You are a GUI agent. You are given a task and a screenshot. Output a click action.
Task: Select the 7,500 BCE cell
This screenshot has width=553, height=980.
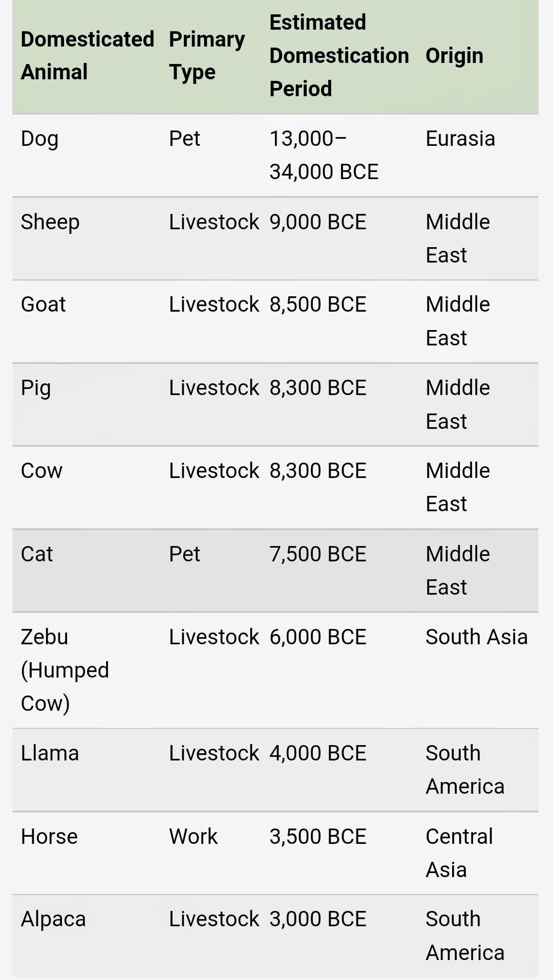click(318, 554)
